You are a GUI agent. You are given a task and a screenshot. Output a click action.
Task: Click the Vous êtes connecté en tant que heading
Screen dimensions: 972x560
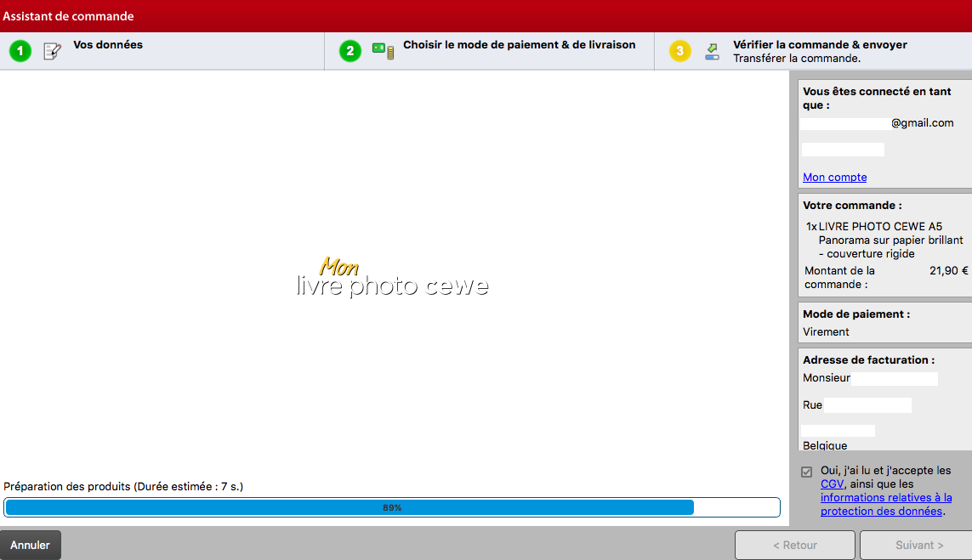[x=877, y=98]
